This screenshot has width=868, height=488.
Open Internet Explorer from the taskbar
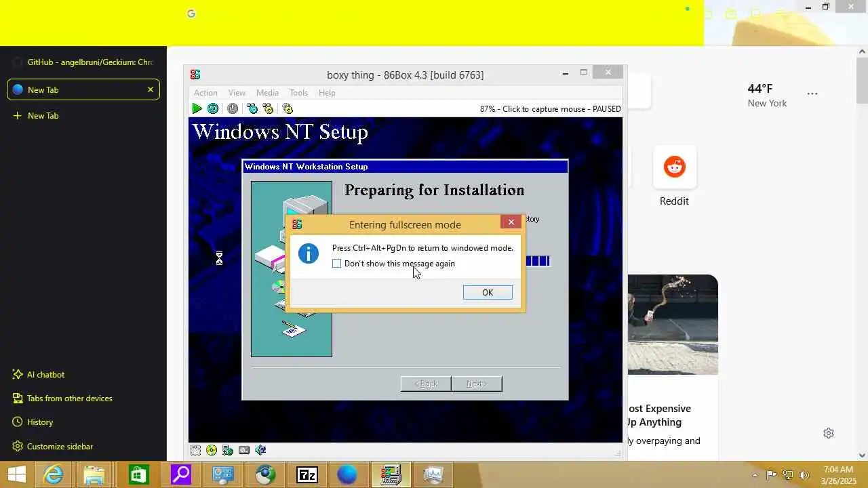[x=53, y=474]
